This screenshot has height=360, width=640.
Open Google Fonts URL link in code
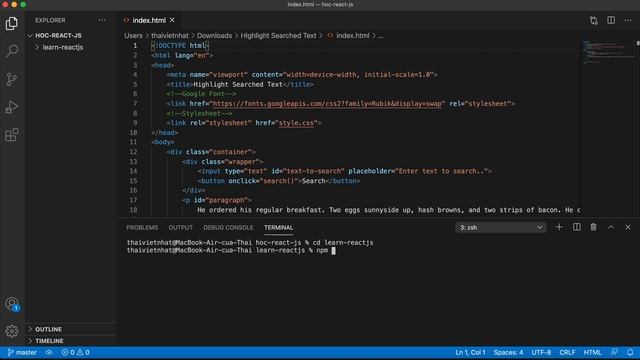pyautogui.click(x=327, y=104)
